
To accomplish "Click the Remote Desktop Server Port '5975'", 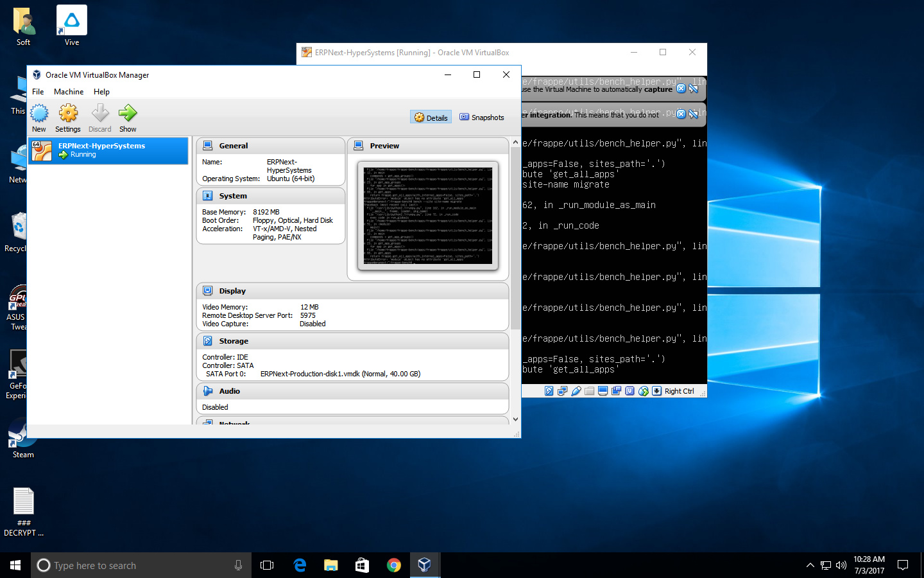I will [307, 315].
